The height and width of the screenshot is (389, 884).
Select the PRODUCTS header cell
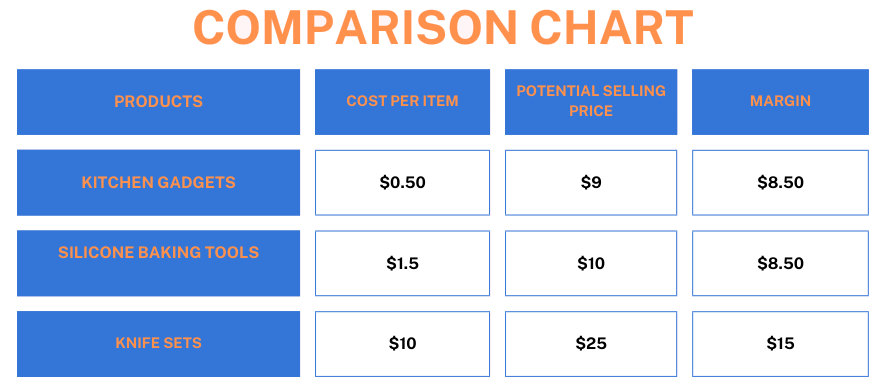click(x=158, y=102)
